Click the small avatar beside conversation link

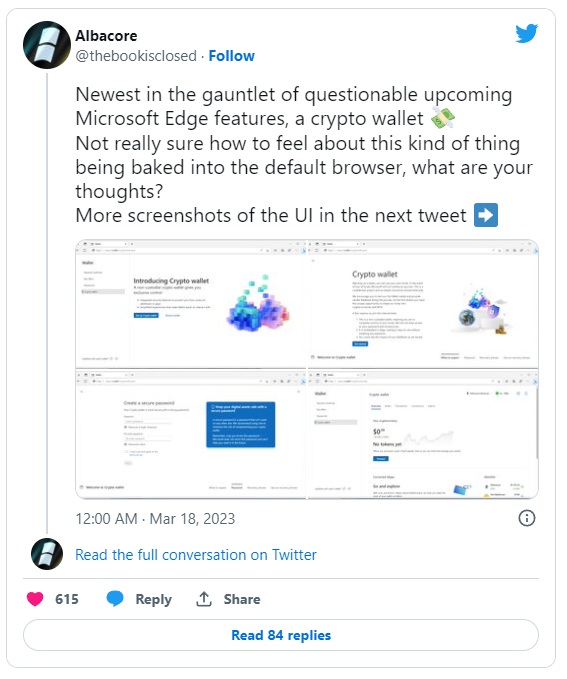(x=47, y=554)
